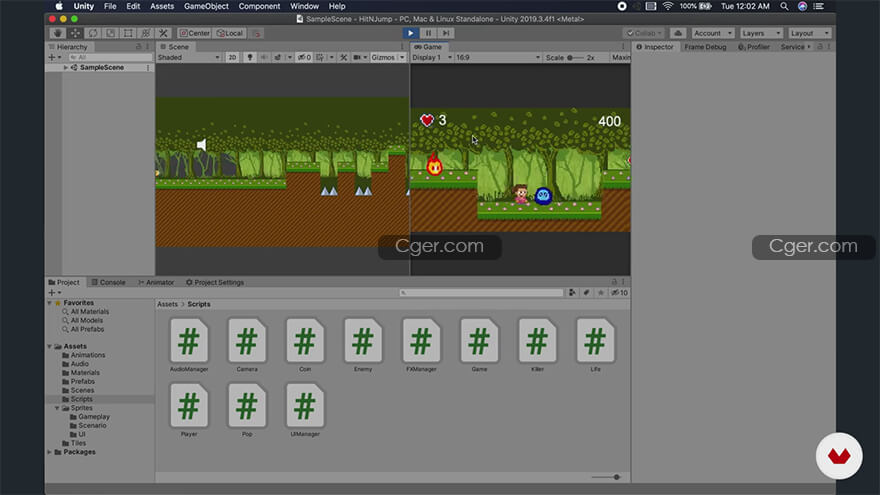This screenshot has height=495, width=880.
Task: Switch to the Animator tab
Action: point(155,282)
